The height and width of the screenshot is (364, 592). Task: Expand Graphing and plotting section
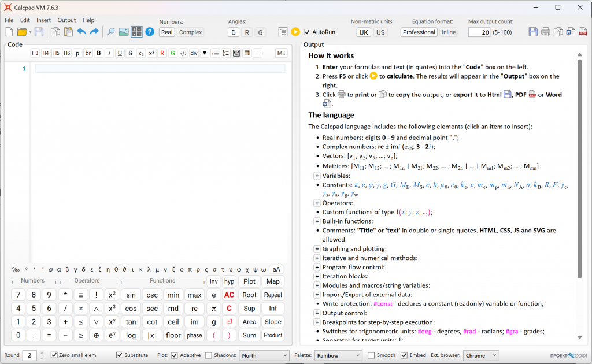[x=317, y=249]
